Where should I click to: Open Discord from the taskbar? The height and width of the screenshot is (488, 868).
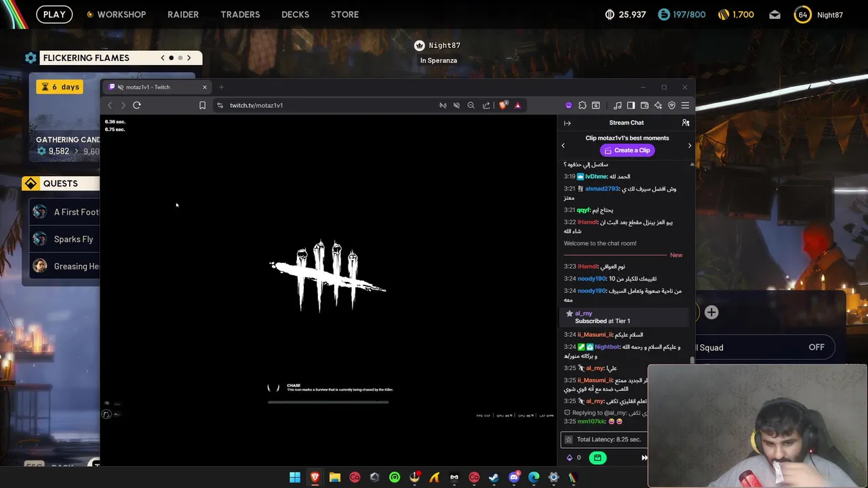tap(514, 477)
